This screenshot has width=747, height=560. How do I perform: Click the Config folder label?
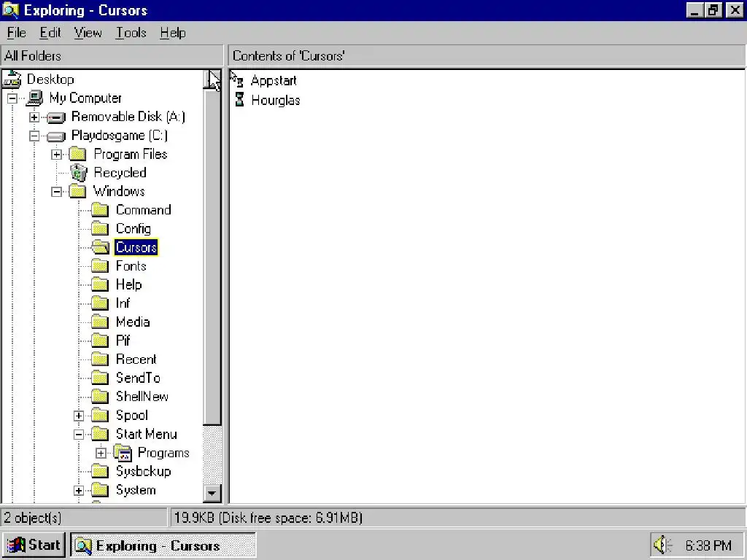click(x=133, y=229)
